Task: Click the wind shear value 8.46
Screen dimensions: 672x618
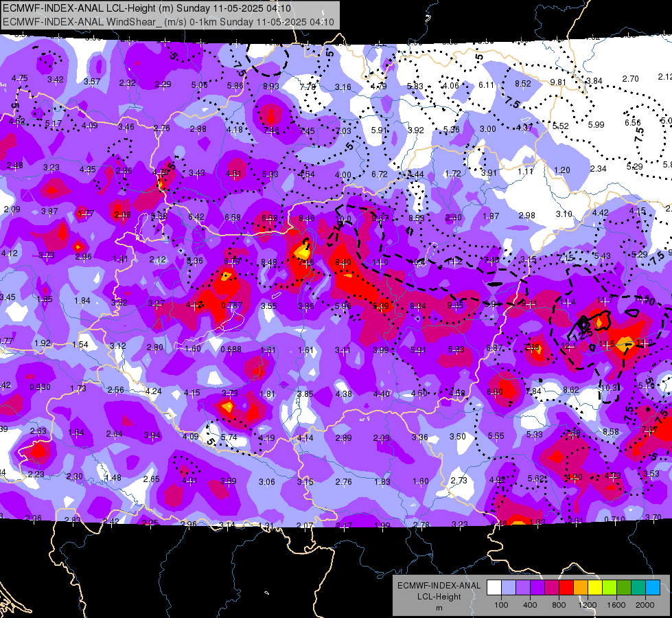Action: 306,218
